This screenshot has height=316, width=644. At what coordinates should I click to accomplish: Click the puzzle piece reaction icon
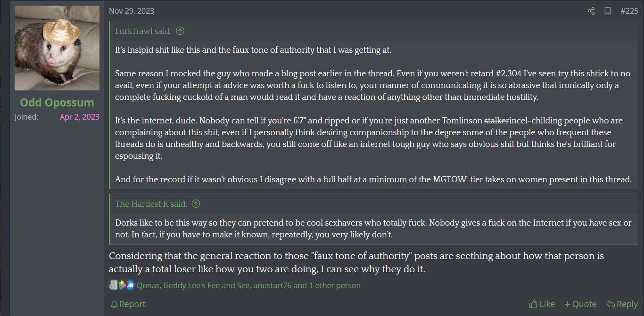click(122, 285)
